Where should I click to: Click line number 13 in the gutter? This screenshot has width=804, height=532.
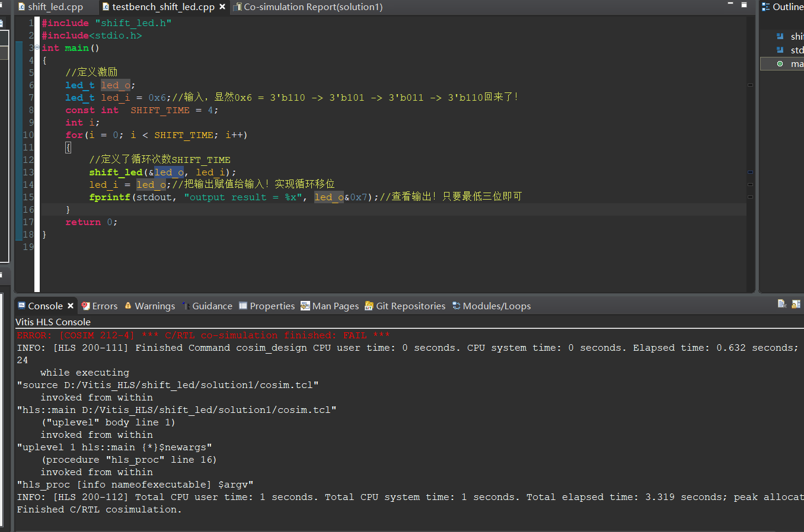click(28, 172)
